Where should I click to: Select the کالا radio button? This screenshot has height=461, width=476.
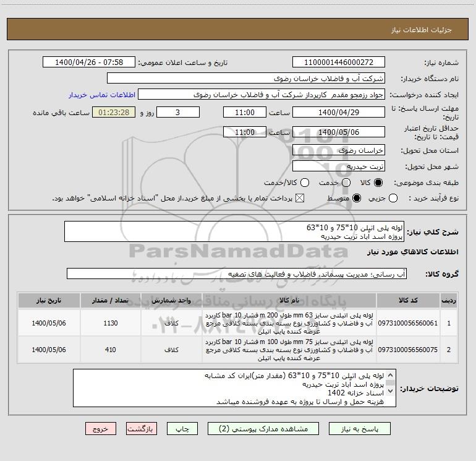[x=378, y=183]
